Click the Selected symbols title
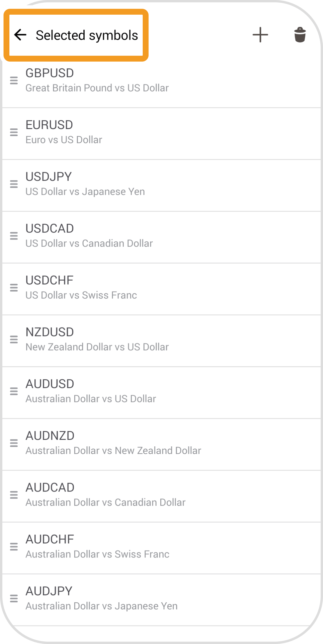The height and width of the screenshot is (644, 323). (87, 35)
